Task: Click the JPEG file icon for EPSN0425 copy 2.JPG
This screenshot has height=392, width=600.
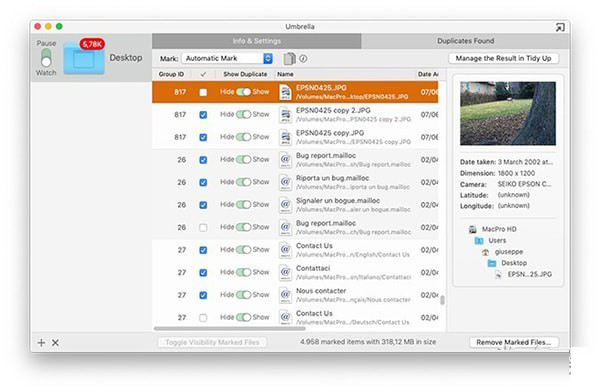Action: 285,115
